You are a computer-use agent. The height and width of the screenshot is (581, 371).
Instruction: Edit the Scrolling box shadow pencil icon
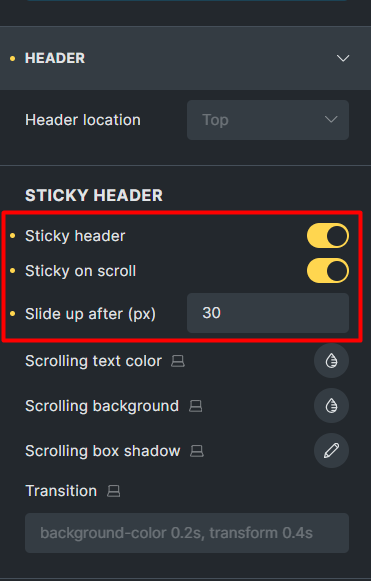pos(331,451)
